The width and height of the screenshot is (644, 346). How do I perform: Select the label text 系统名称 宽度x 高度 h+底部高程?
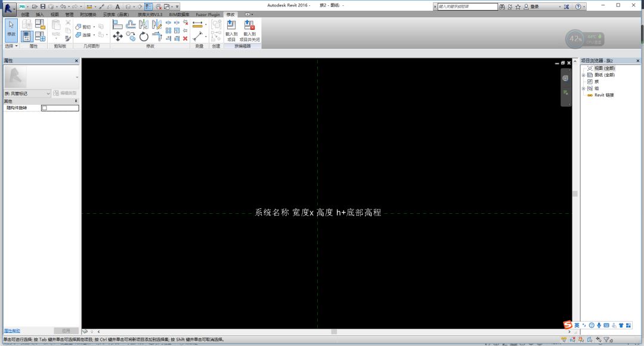(318, 213)
